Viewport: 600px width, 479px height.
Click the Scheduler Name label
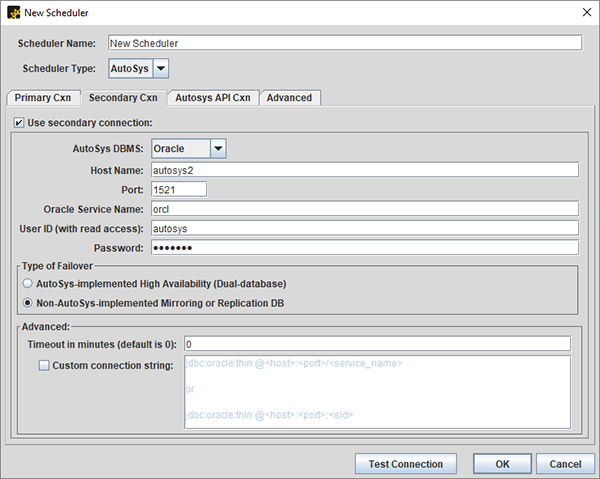(x=57, y=44)
